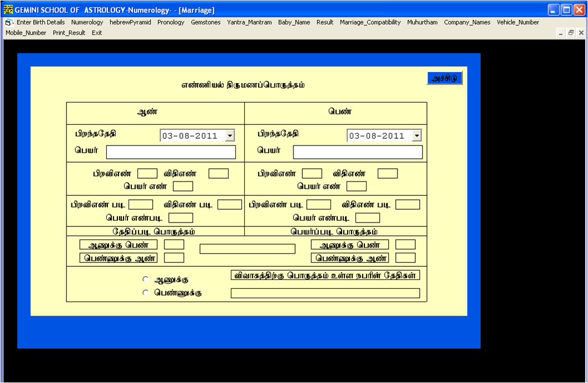This screenshot has width=588, height=383.
Task: Click the blue print button at top right
Action: [x=445, y=78]
